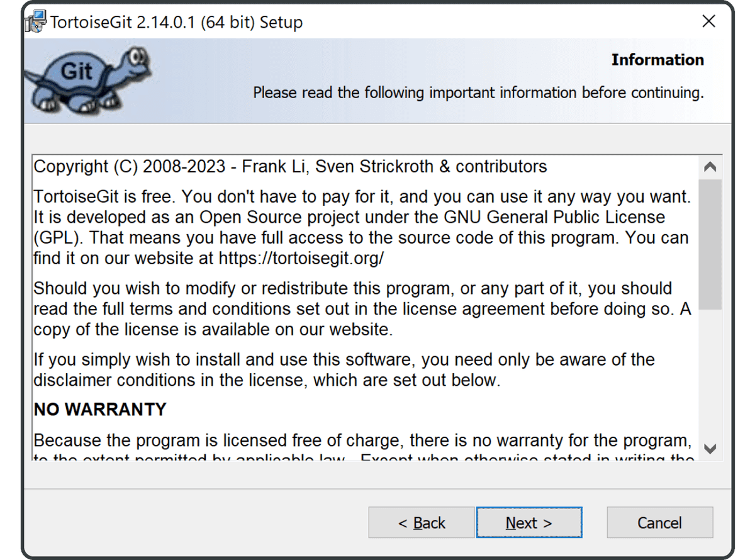Image resolution: width=755 pixels, height=560 pixels.
Task: Click the installer icon in the title bar
Action: coord(35,22)
